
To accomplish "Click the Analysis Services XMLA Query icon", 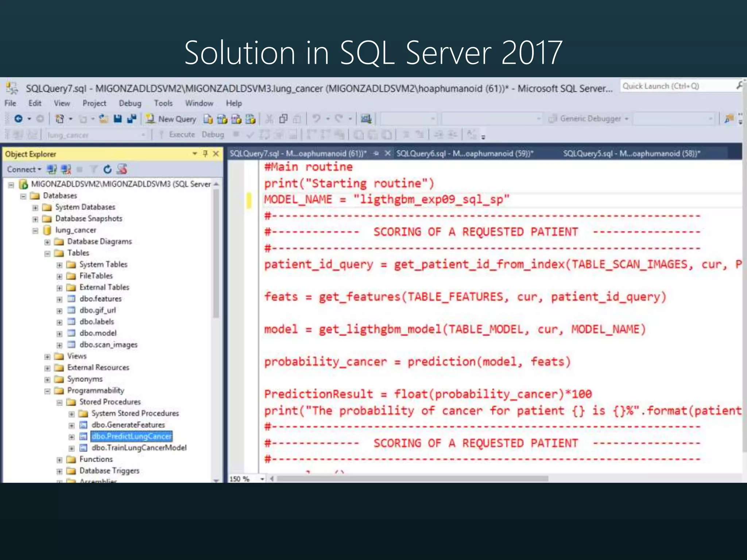I will 250,119.
